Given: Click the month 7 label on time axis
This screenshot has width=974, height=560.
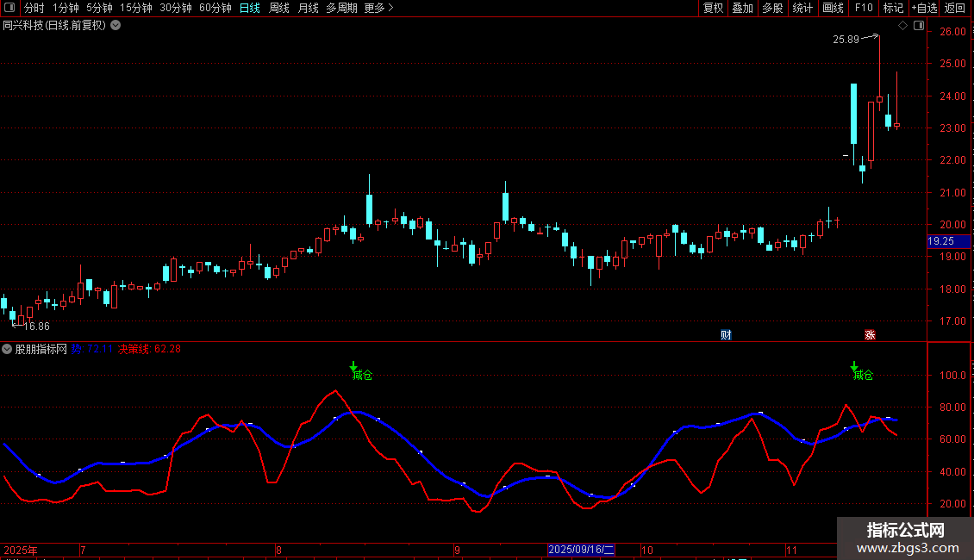Looking at the screenshot, I should point(83,550).
